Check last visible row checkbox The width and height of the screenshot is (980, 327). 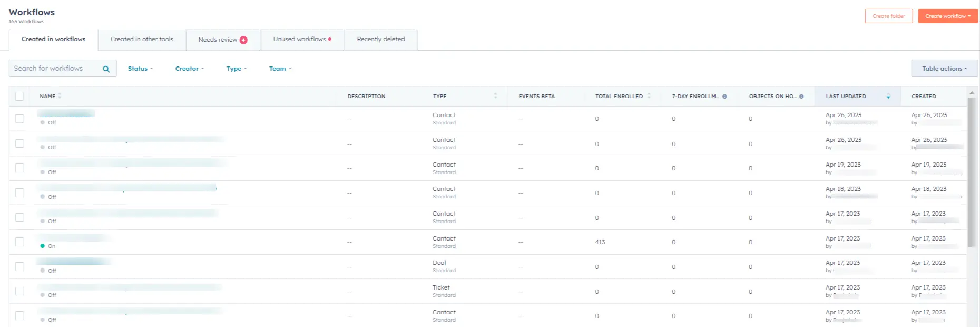(x=19, y=316)
